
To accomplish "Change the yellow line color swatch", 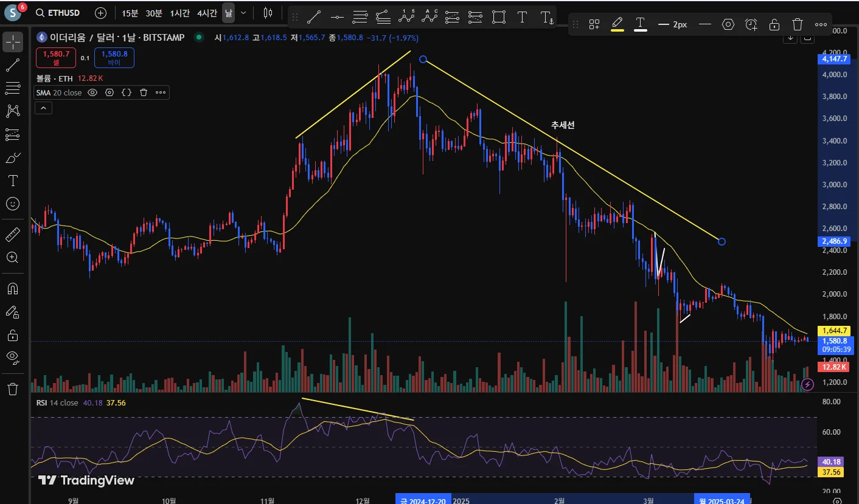I will point(617,24).
